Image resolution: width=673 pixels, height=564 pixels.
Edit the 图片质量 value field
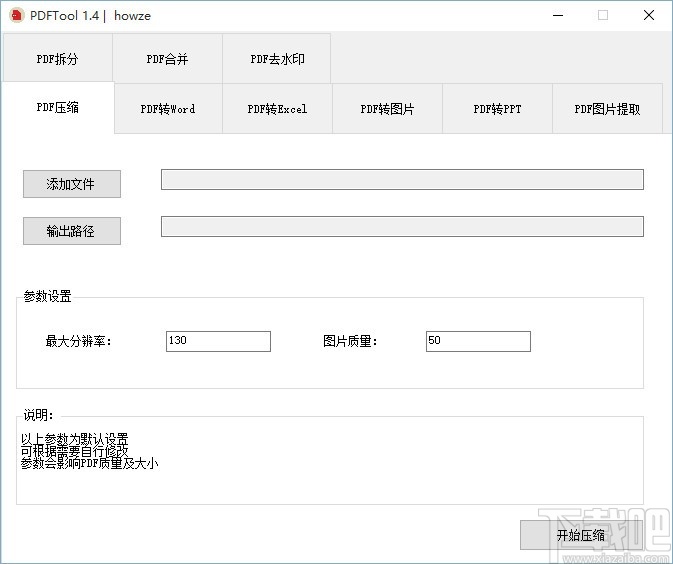click(x=478, y=341)
